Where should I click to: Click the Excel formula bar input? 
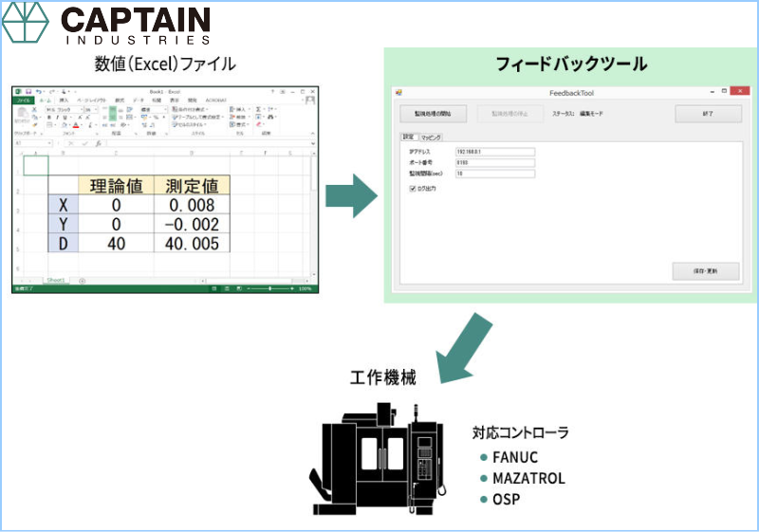pyautogui.click(x=207, y=143)
